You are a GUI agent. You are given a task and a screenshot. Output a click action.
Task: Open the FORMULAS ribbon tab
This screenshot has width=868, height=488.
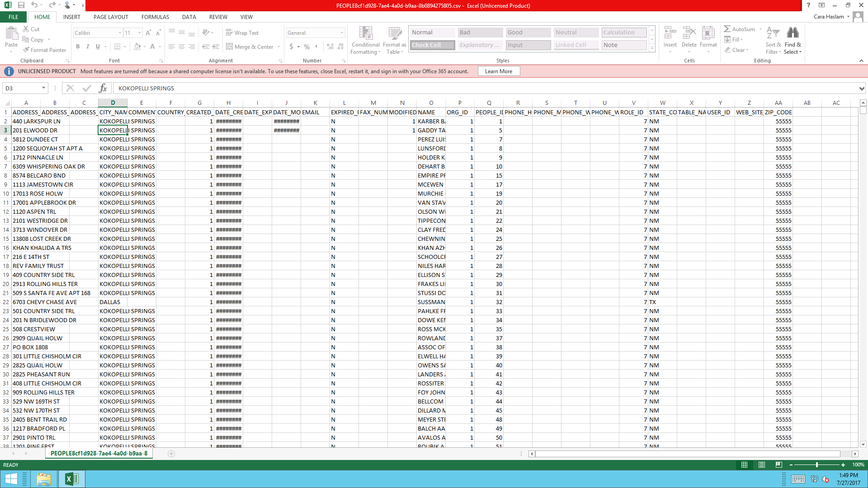coord(155,17)
